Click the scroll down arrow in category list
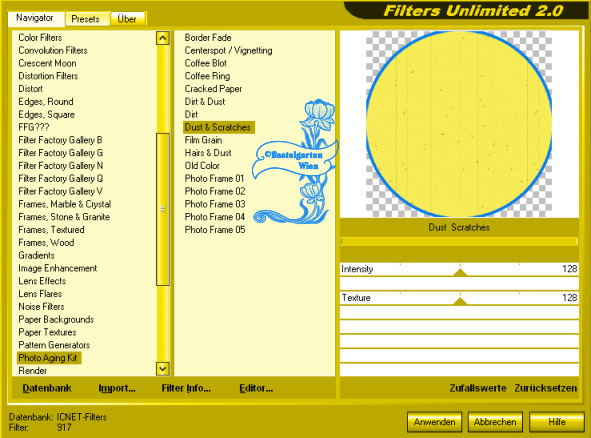 coord(162,369)
